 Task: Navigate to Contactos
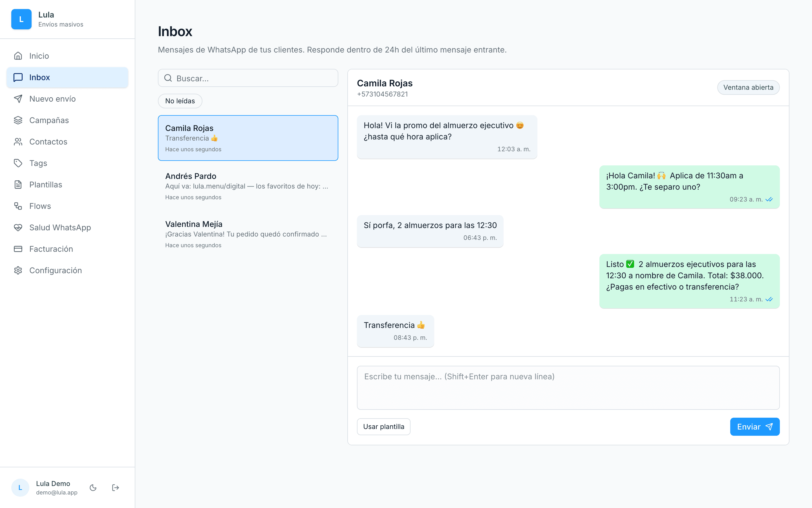(x=67, y=142)
